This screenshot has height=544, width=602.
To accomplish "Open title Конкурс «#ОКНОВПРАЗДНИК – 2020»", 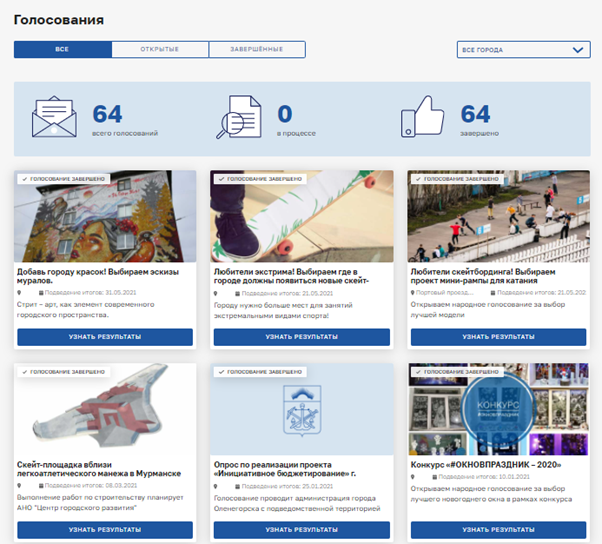I will pos(486,465).
